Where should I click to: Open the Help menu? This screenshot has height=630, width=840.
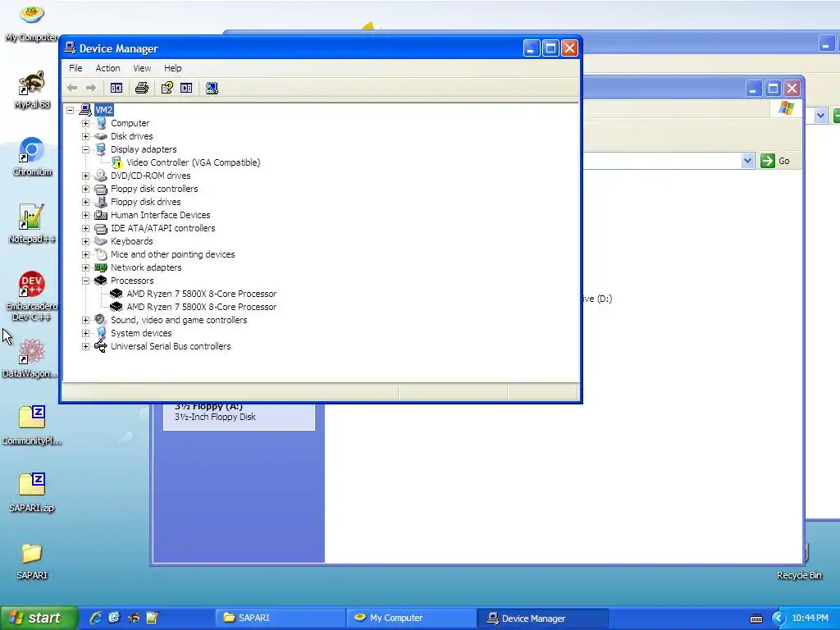click(172, 68)
